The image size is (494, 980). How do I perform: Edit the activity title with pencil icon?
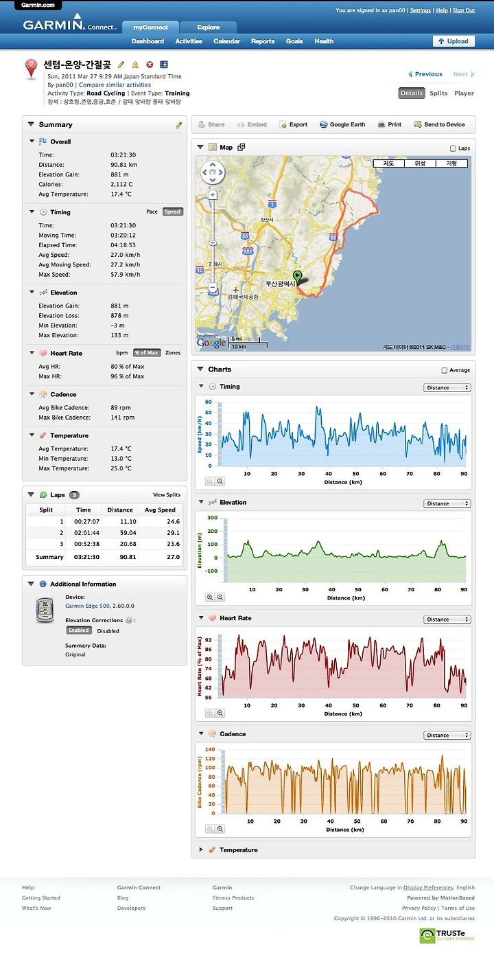[x=121, y=65]
